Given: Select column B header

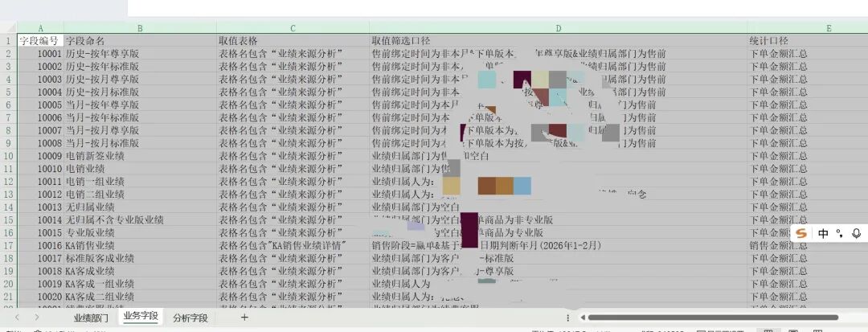Looking at the screenshot, I should click(140, 28).
